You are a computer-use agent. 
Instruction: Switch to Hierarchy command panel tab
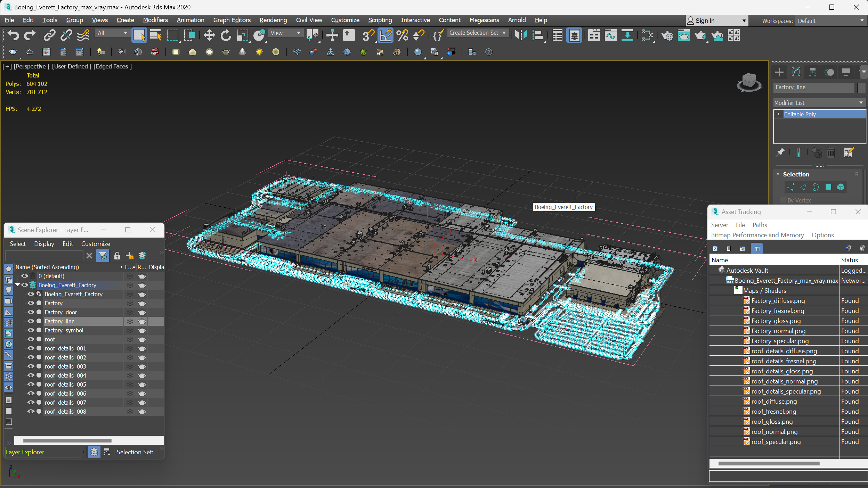(813, 72)
